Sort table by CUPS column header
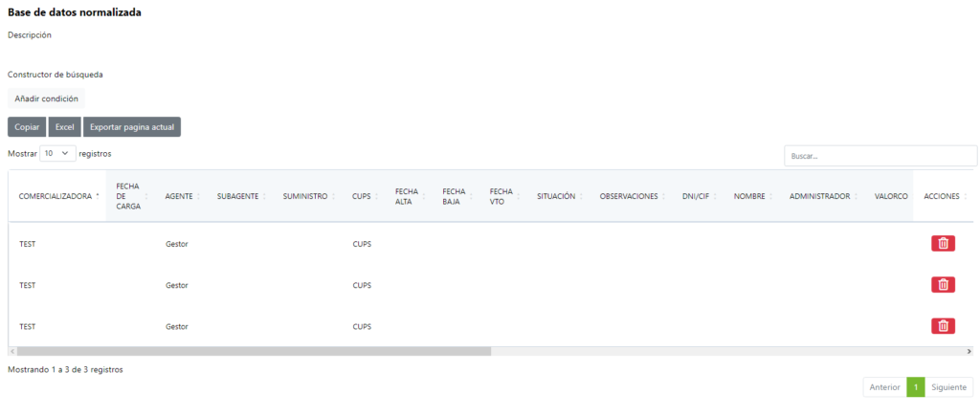This screenshot has height=416, width=980. pos(362,196)
